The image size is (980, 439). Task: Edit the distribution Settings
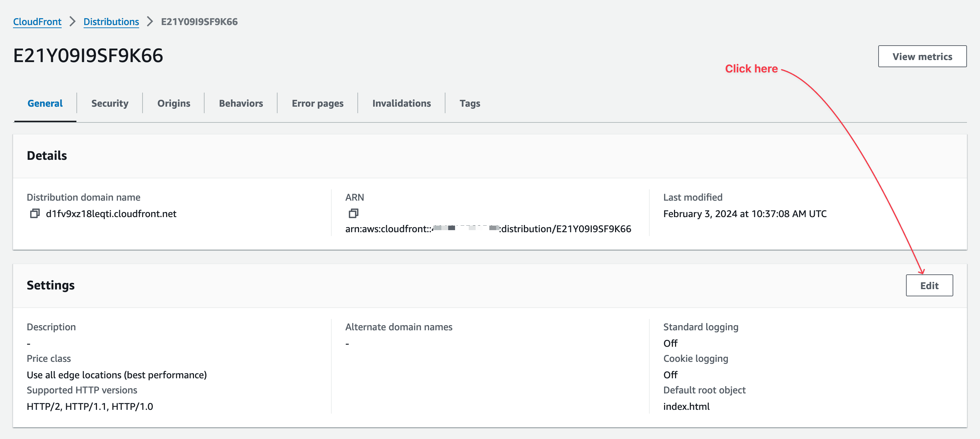(929, 285)
